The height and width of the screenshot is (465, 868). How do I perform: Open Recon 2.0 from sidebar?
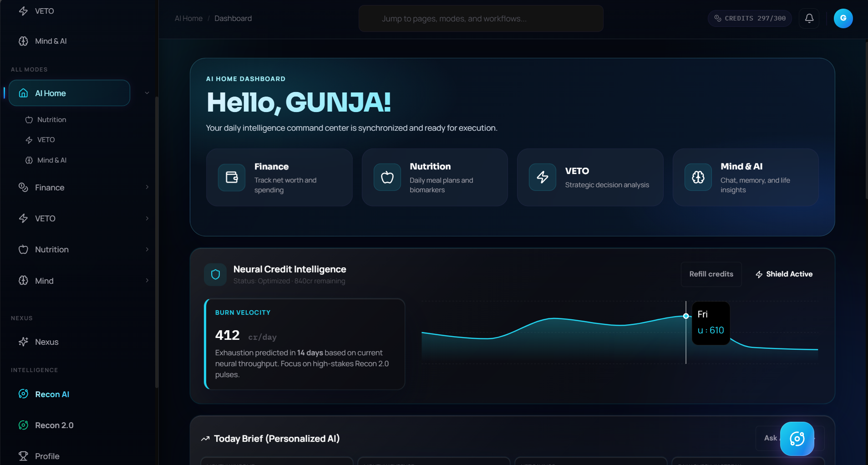coord(54,425)
